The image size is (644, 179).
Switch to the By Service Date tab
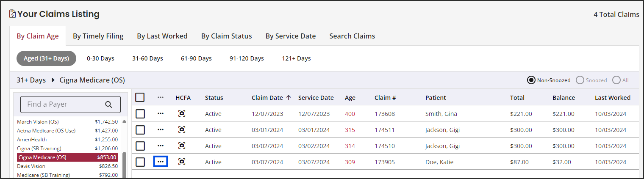291,36
